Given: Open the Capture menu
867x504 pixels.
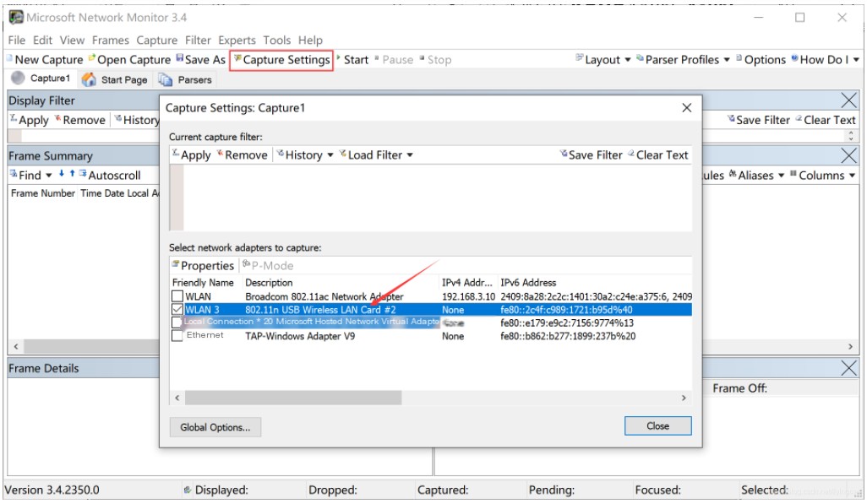Looking at the screenshot, I should tap(157, 40).
